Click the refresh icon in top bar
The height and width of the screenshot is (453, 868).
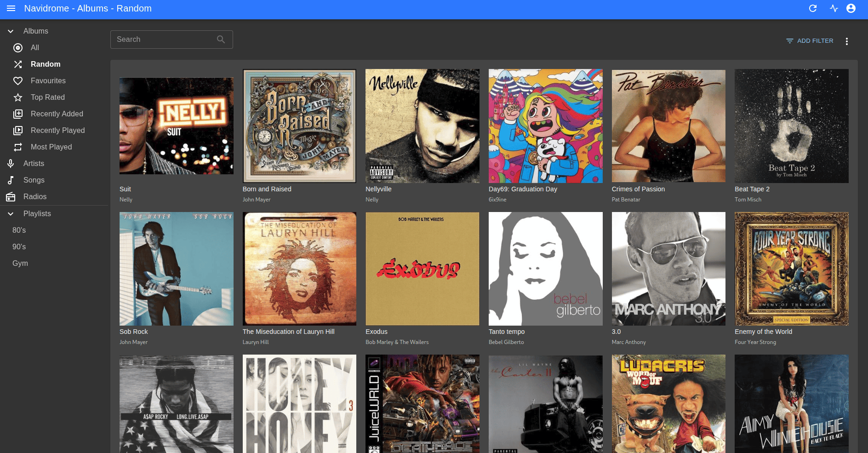813,8
